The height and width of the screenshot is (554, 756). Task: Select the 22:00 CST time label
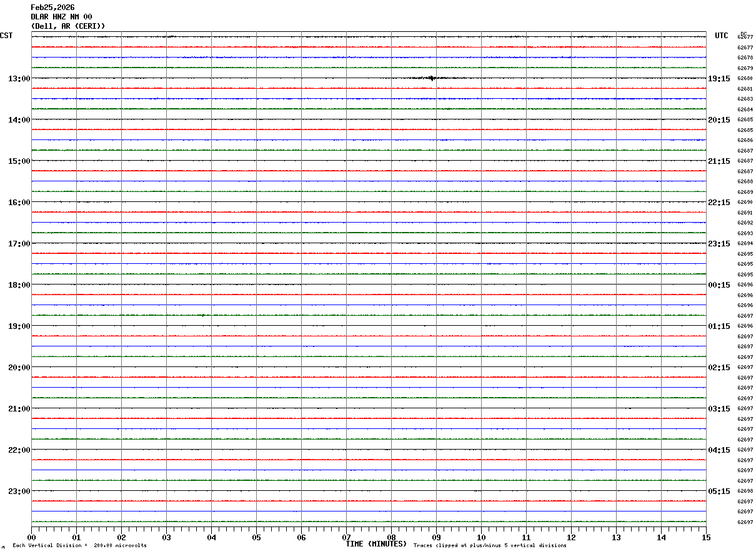[19, 450]
